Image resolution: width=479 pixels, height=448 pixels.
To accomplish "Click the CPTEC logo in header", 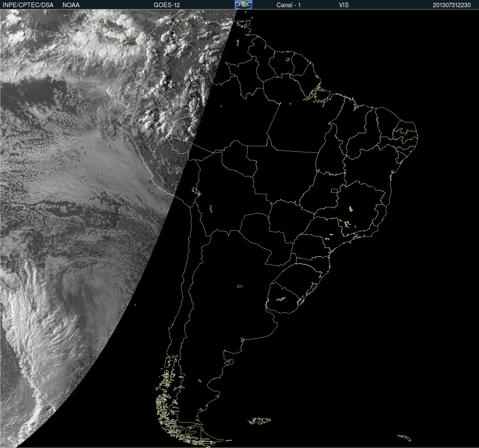I will click(243, 5).
